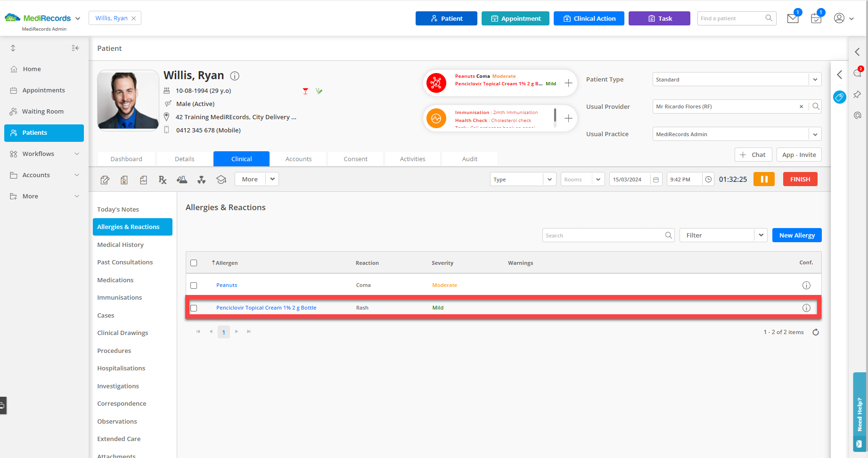
Task: Open the Audit tab
Action: coord(469,159)
